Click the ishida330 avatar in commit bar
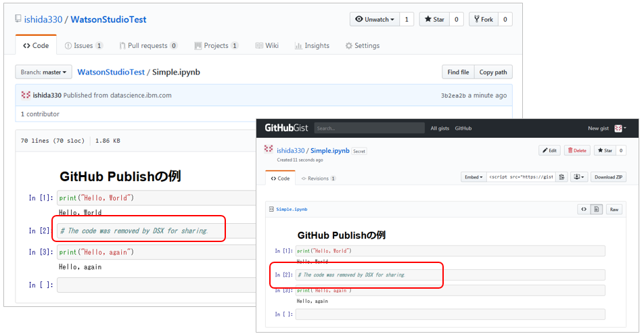 tap(26, 95)
